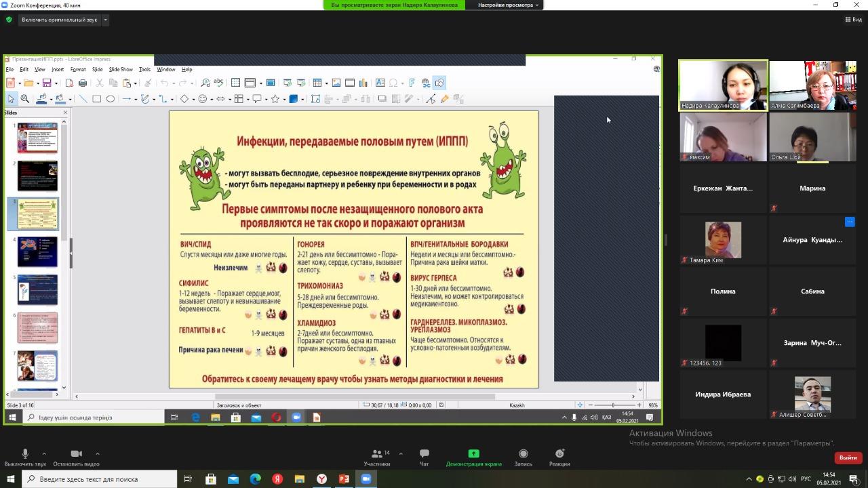868x488 pixels.
Task: Stop camera with Остановить видео
Action: click(76, 457)
